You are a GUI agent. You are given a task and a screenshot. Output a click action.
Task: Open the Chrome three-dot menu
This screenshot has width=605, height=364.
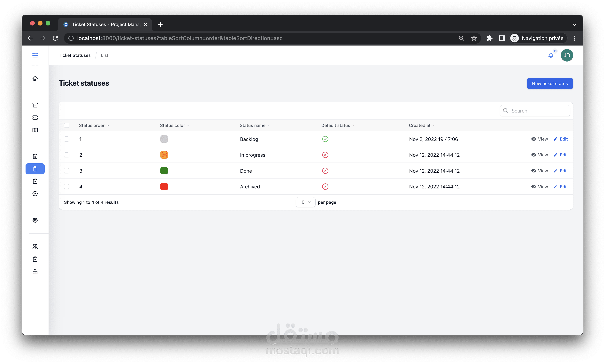pos(574,38)
